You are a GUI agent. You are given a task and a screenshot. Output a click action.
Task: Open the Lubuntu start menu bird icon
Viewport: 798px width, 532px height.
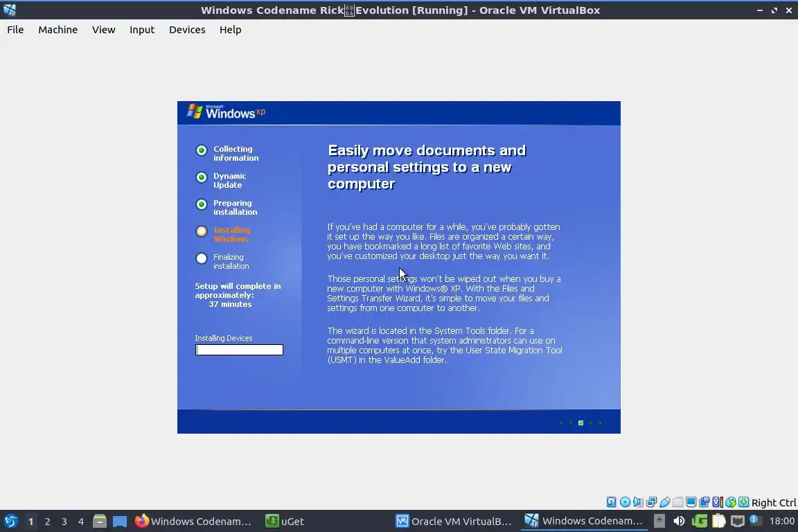(10, 522)
